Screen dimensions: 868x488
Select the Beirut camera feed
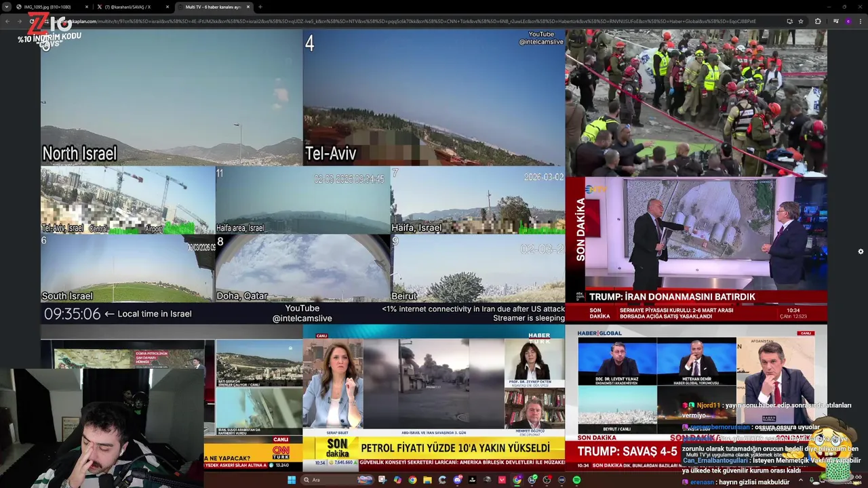(478, 268)
